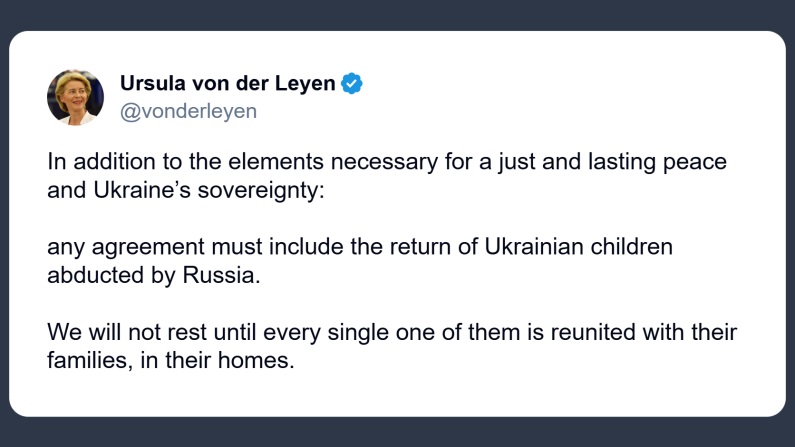Click the word "necessary" in the first line
The width and height of the screenshot is (795, 447).
376,162
